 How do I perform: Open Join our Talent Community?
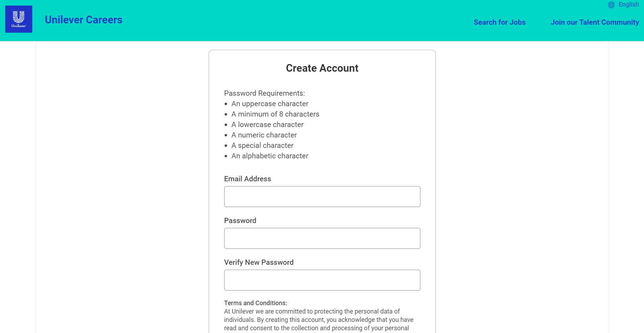[595, 22]
